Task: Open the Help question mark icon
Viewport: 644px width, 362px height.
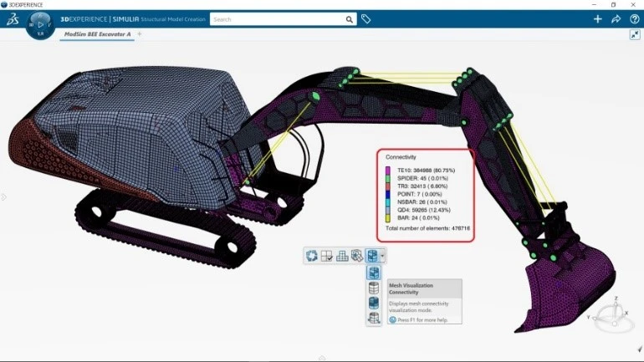Action: click(634, 19)
